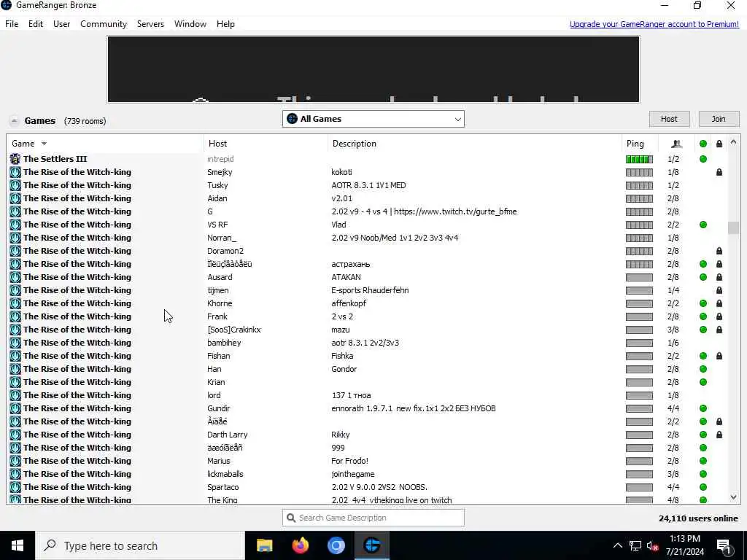
Task: Select the room hosted by Aidan
Action: pyautogui.click(x=367, y=198)
